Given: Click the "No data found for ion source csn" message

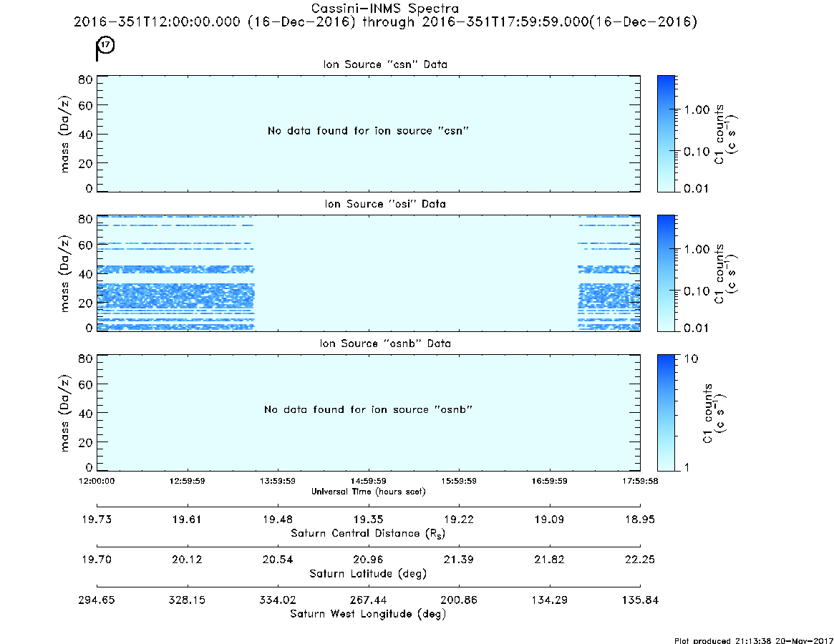Looking at the screenshot, I should tap(368, 131).
